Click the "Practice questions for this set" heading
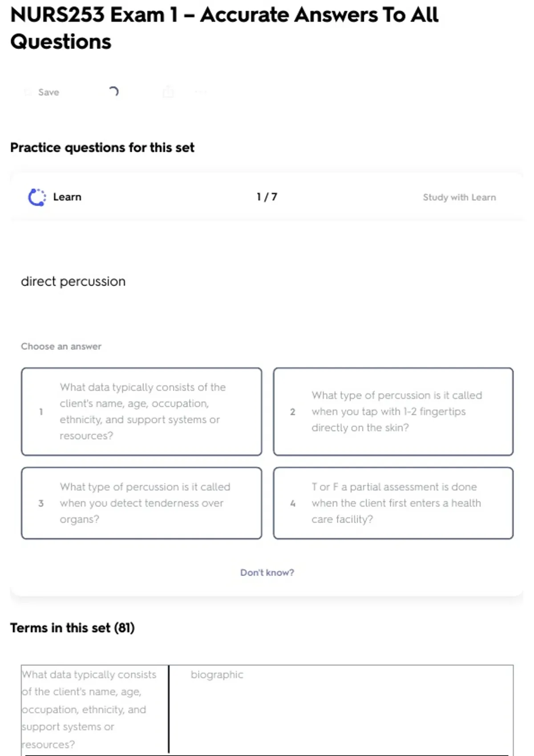The image size is (534, 756). [102, 148]
